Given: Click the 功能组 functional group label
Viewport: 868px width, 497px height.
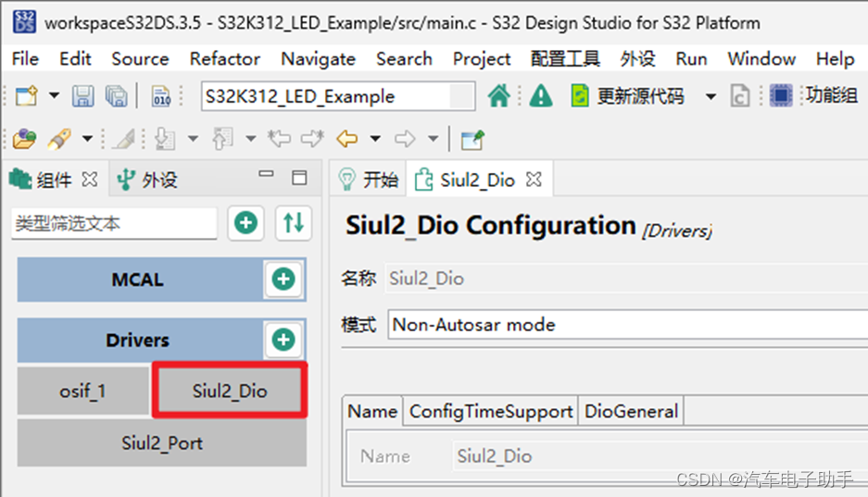Looking at the screenshot, I should tap(831, 95).
